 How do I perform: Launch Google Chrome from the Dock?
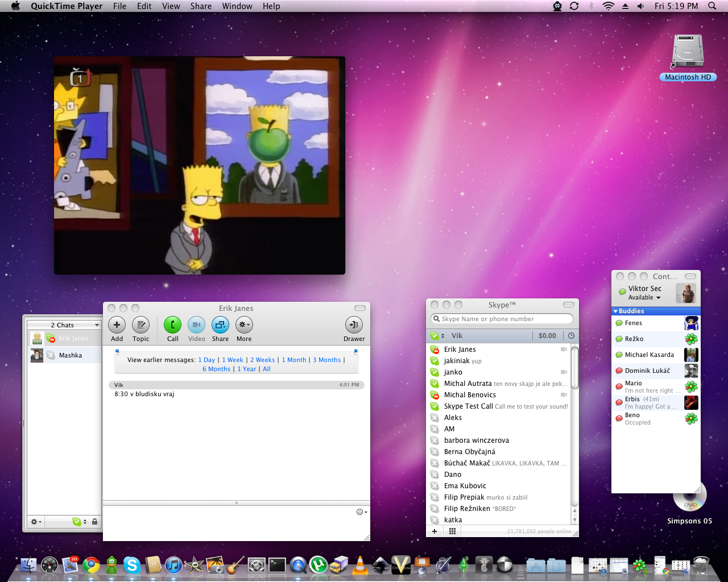(x=91, y=565)
